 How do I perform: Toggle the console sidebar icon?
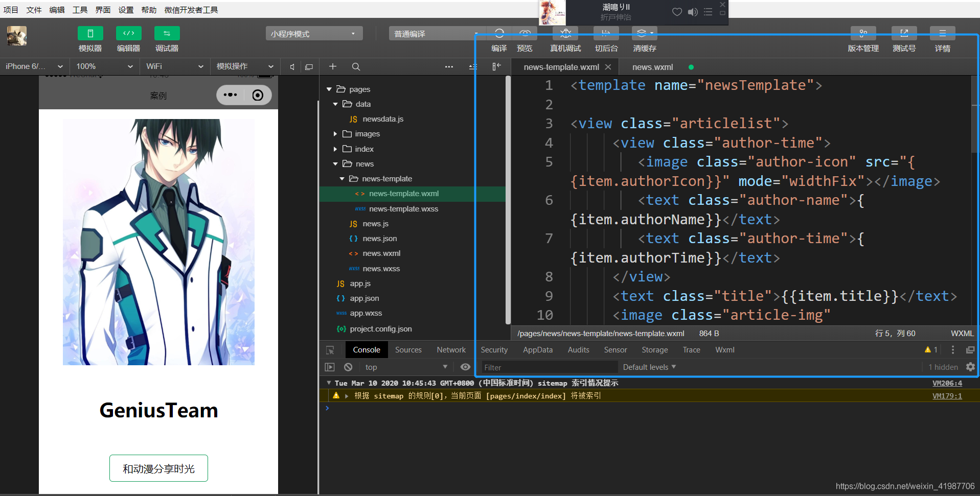point(330,367)
